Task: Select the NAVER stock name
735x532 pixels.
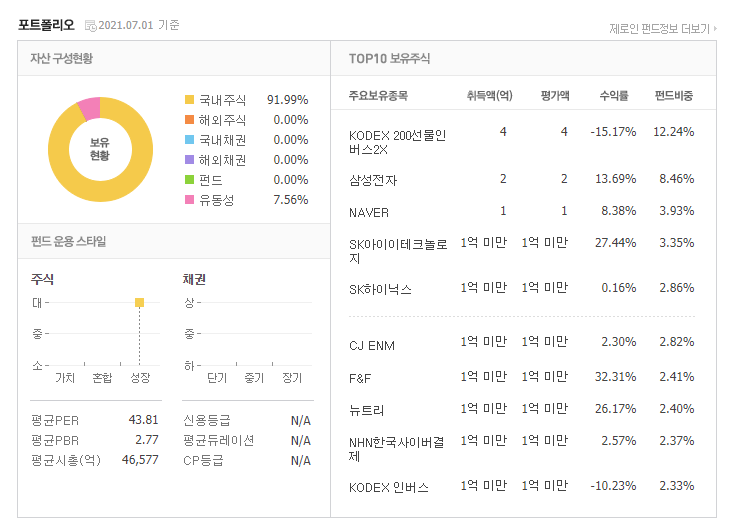Action: 369,213
